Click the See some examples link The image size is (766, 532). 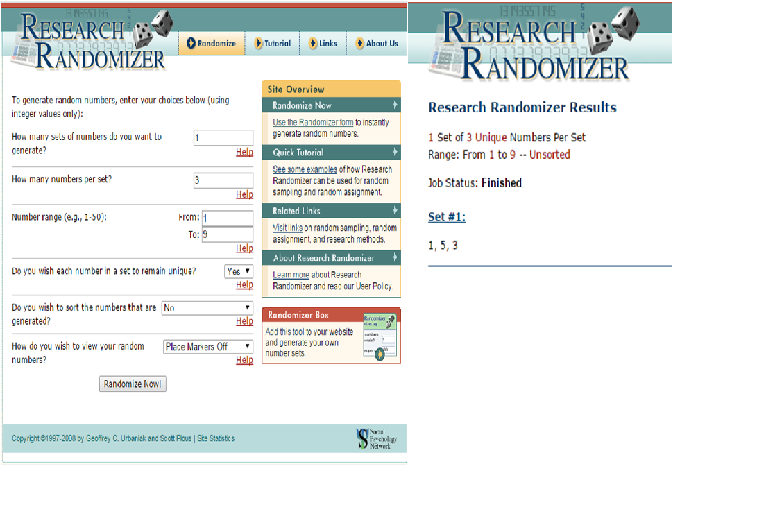pyautogui.click(x=305, y=169)
